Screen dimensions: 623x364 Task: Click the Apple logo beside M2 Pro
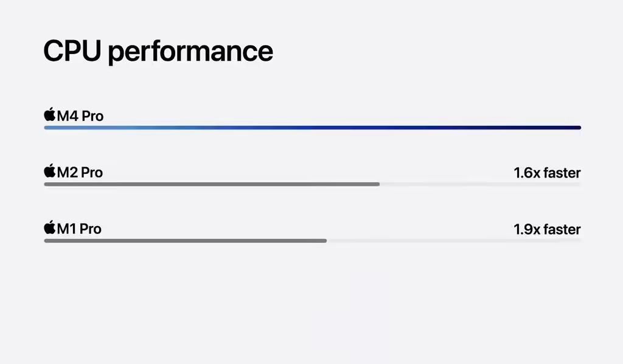(x=50, y=171)
